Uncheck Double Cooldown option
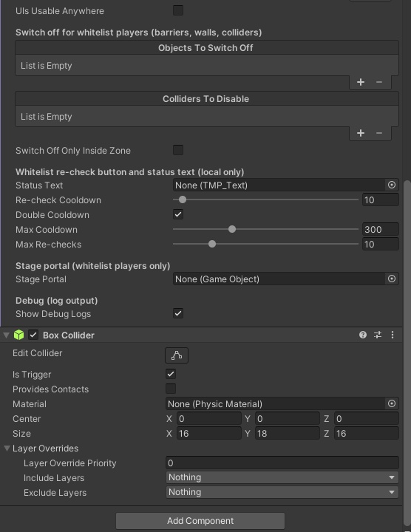The width and height of the screenshot is (411, 532). (x=178, y=214)
